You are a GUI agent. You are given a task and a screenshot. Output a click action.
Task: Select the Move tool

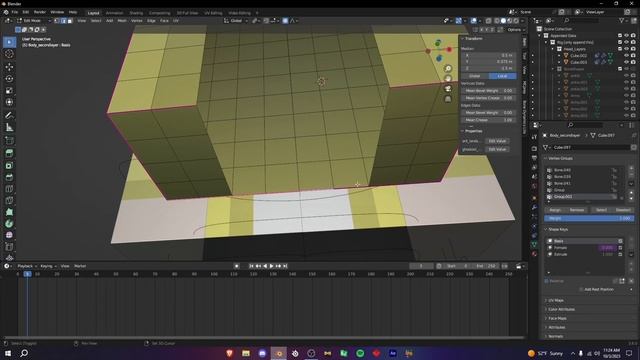(x=9, y=67)
